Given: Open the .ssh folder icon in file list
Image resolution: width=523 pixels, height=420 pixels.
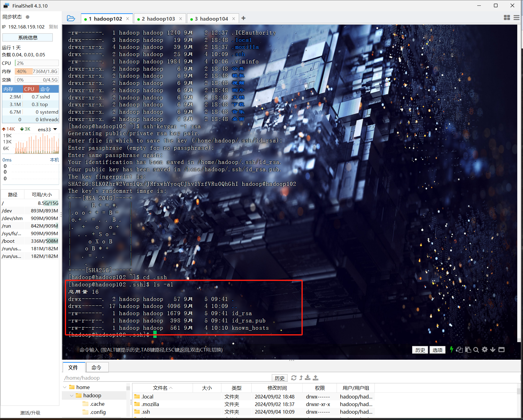Looking at the screenshot, I should click(x=137, y=412).
